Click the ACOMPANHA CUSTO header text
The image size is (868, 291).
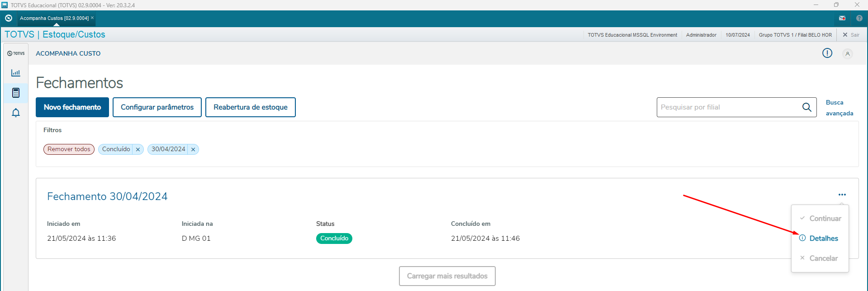[x=68, y=53]
